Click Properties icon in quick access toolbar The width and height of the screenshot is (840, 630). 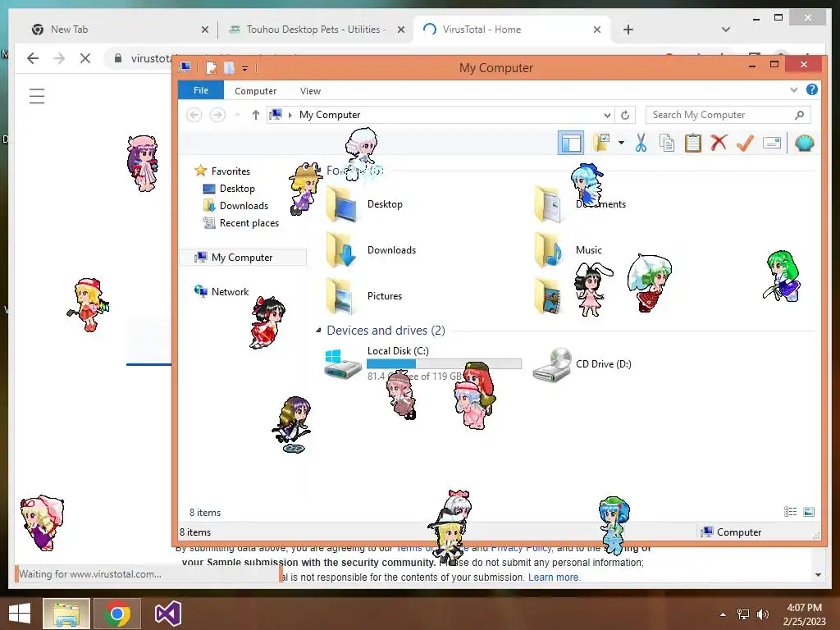click(211, 67)
